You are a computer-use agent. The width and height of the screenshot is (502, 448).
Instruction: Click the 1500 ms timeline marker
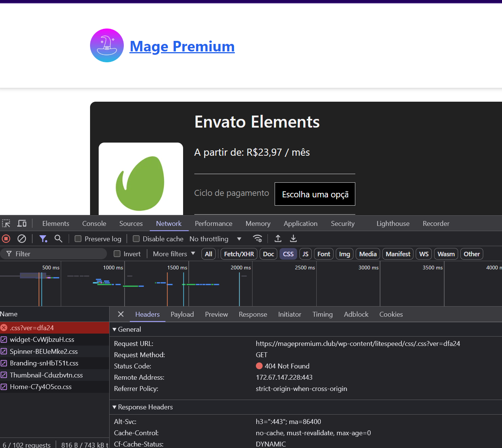177,268
